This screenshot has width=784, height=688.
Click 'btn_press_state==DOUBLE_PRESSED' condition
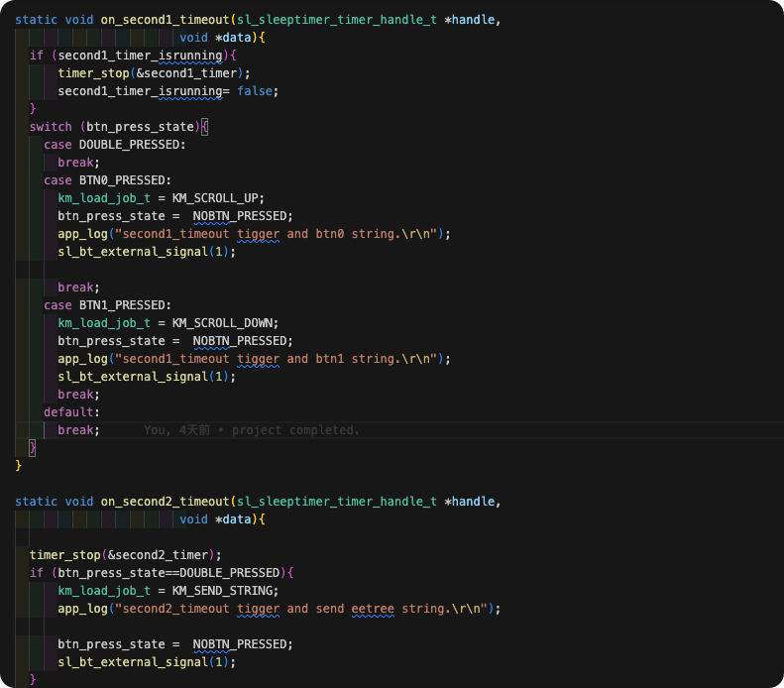click(x=168, y=572)
